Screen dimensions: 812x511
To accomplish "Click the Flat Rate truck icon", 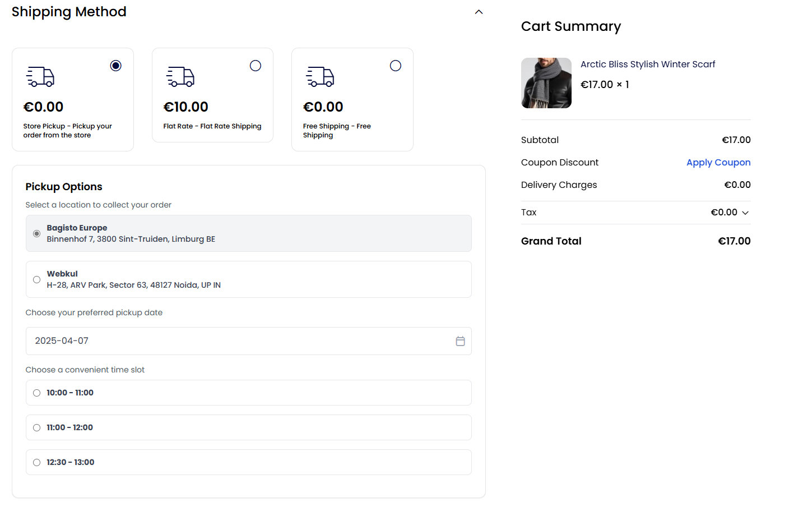I will click(180, 77).
